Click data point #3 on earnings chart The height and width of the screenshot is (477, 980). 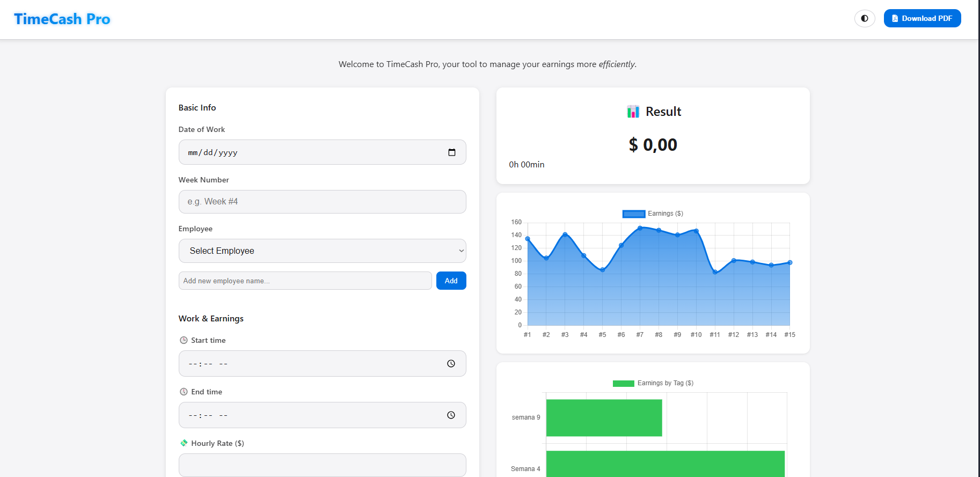click(565, 234)
